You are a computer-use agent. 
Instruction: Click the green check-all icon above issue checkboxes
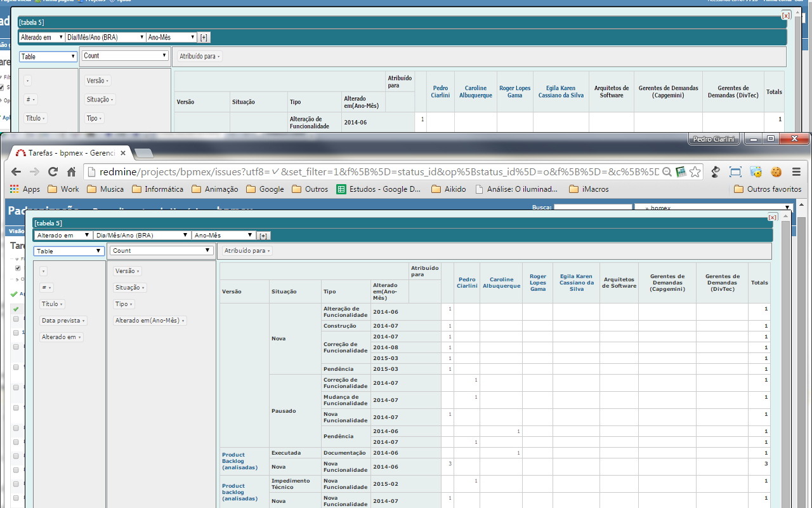(x=16, y=309)
